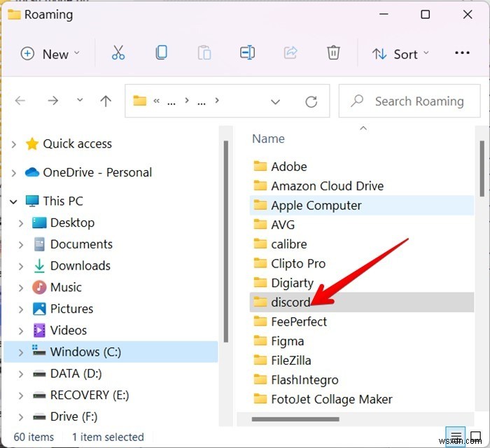Open address bar history dropdown
Image resolution: width=490 pixels, height=448 pixels.
pos(275,101)
